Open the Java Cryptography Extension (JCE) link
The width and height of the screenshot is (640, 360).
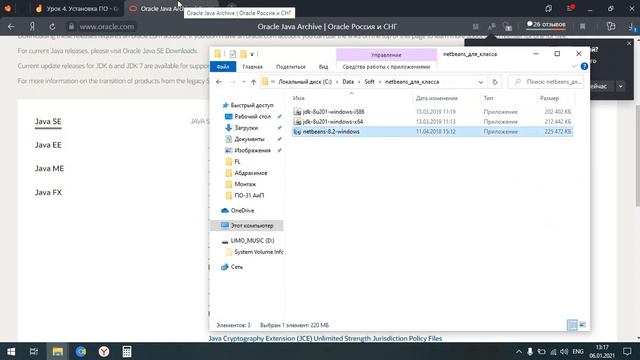325,338
